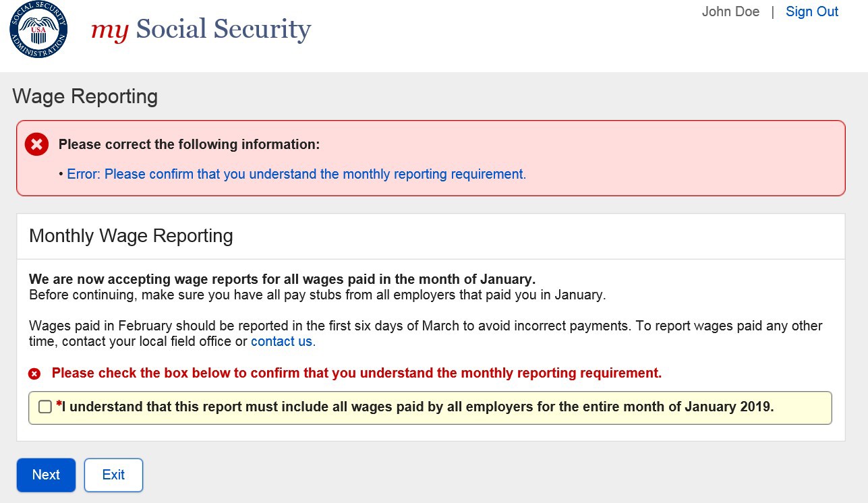This screenshot has height=503, width=868.
Task: Click the bold "We are now accepting wage reports" text
Action: click(282, 279)
